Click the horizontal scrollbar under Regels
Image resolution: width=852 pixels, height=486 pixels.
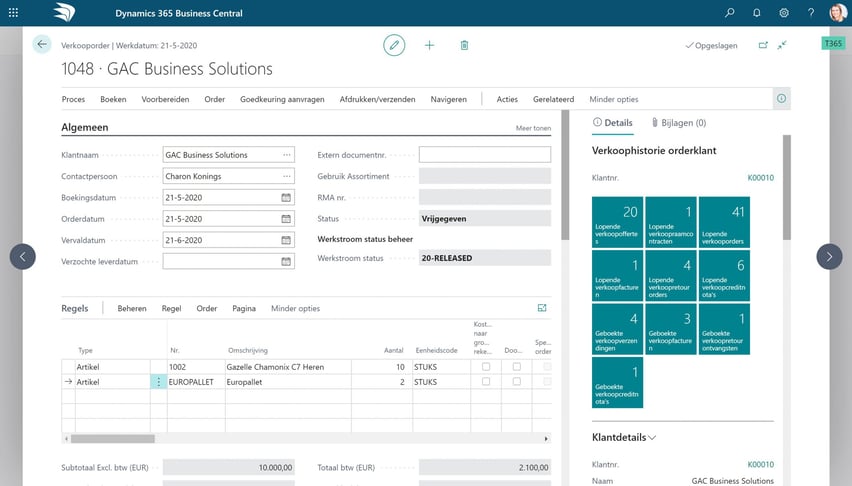[112, 438]
